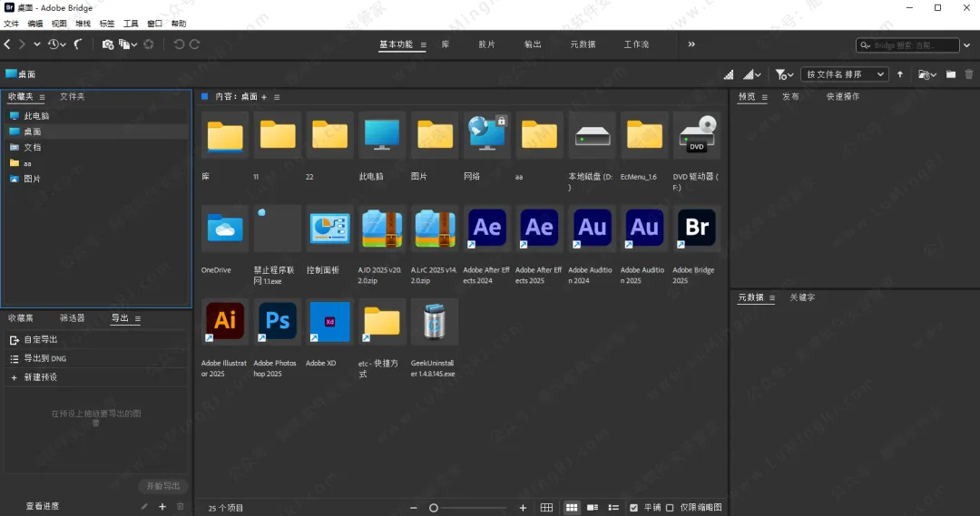Click the new folder icon in path bar
Viewport: 980px width, 516px height.
point(951,74)
